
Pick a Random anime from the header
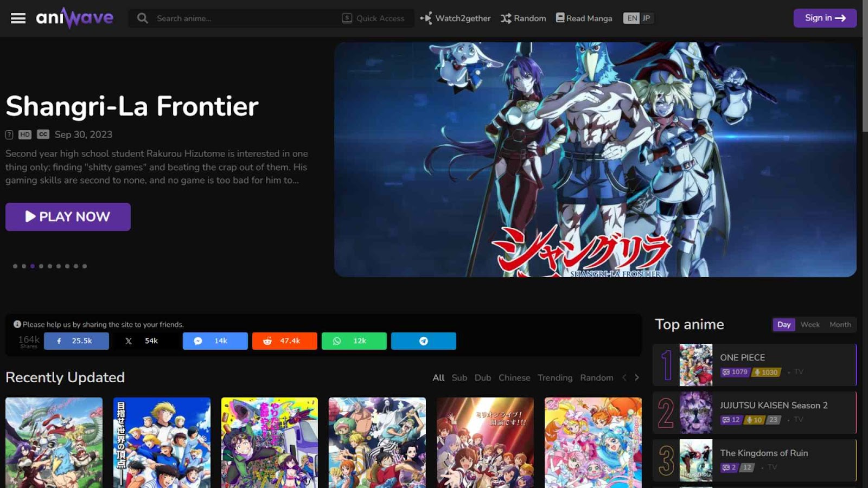click(x=524, y=18)
